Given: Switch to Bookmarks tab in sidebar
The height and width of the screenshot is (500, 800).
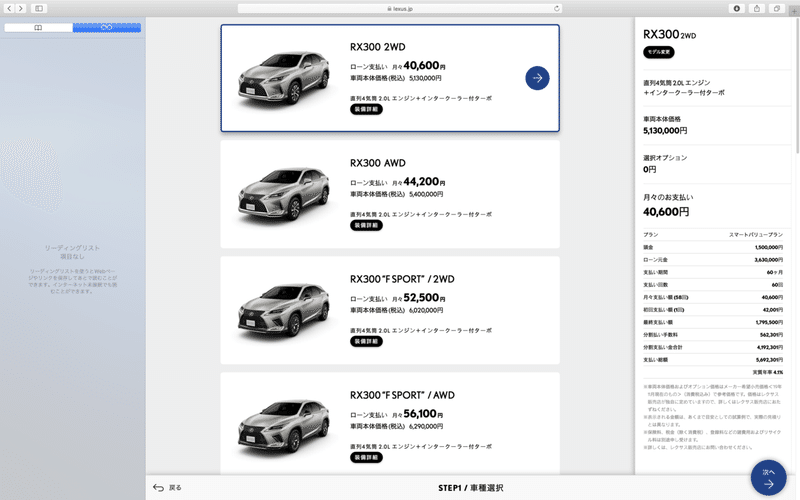Looking at the screenshot, I should pyautogui.click(x=38, y=28).
